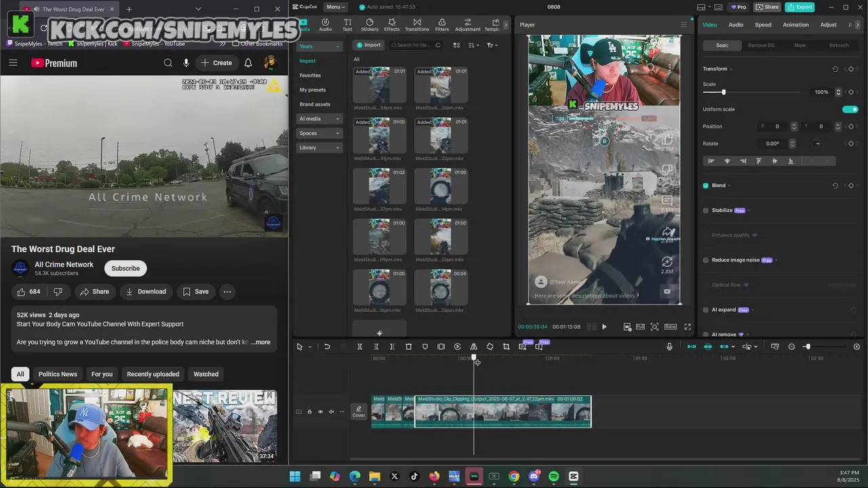Click Subscribe to All Crime Network
The width and height of the screenshot is (868, 488).
[x=125, y=268]
